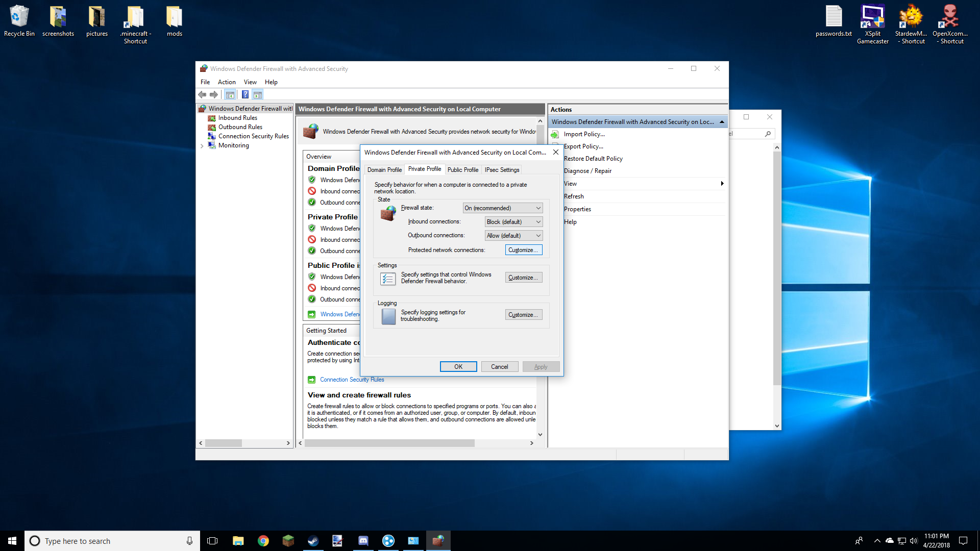Open the Action menu

pos(226,82)
